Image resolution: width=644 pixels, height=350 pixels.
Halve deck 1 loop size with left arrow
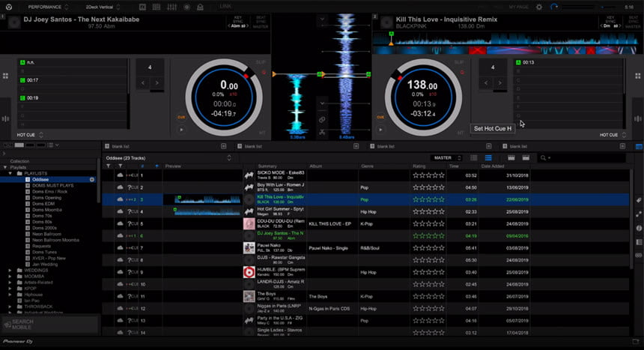(143, 82)
